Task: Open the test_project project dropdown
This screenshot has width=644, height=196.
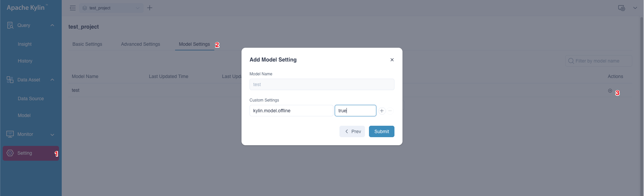Action: pos(111,8)
